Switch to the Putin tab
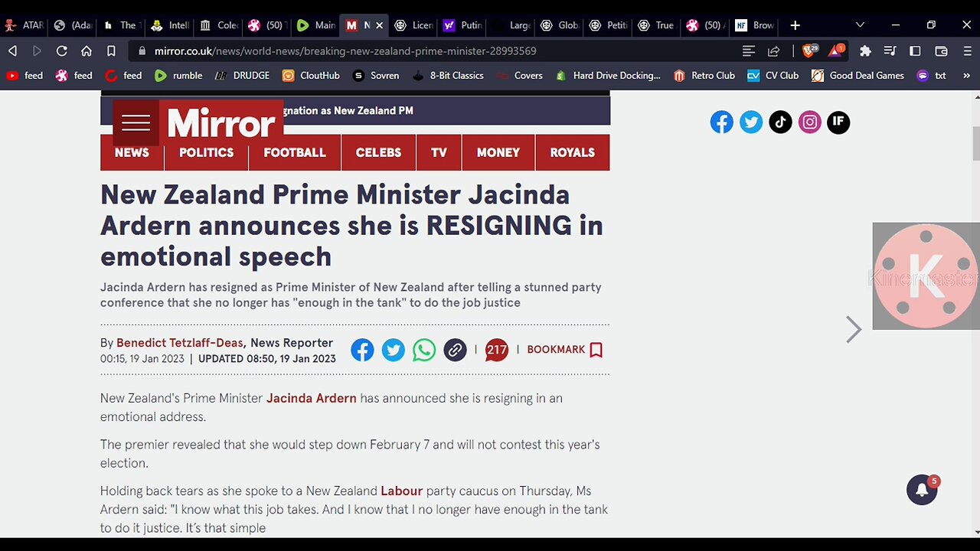The width and height of the screenshot is (980, 551). tap(462, 25)
